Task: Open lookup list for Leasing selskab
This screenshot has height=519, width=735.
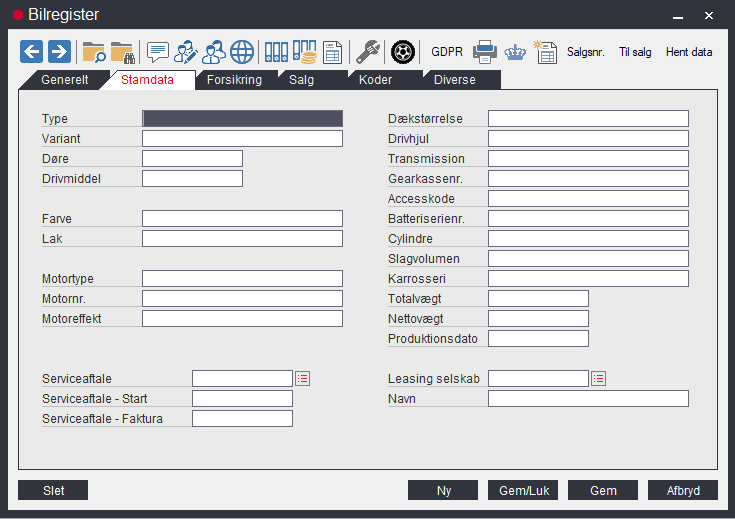Action: coord(599,378)
